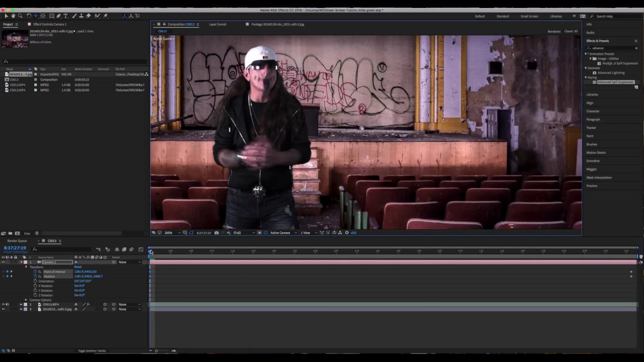Toggle shy layers hide icon in timeline
644x362 pixels.
point(117,249)
